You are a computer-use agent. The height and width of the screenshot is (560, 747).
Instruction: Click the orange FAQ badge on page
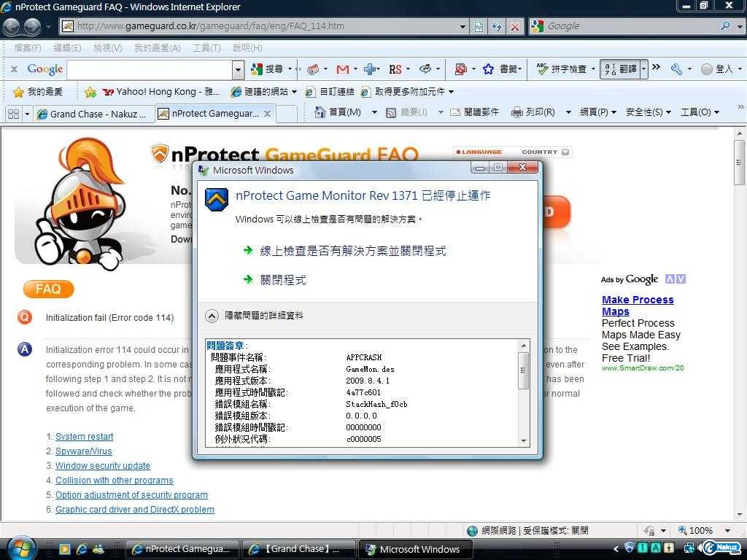tap(49, 289)
